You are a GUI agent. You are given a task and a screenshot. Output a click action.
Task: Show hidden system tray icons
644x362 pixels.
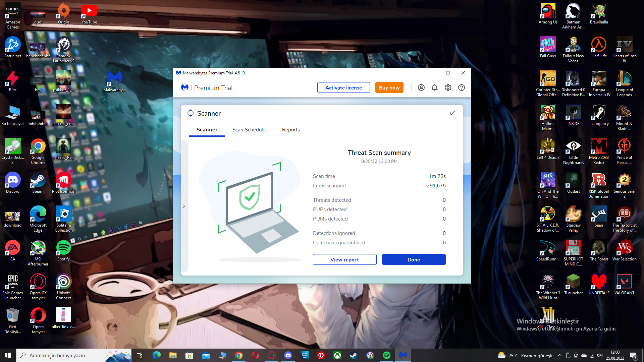[x=559, y=355]
